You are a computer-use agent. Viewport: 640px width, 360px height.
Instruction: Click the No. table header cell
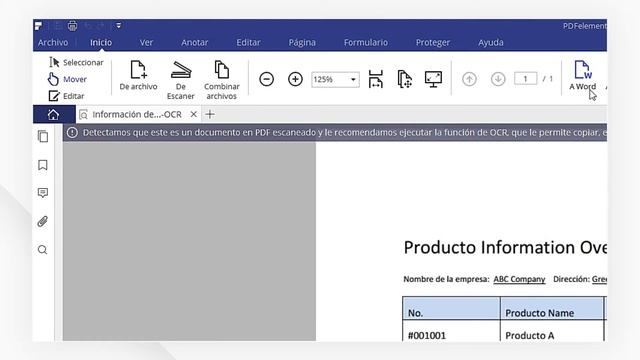pyautogui.click(x=451, y=309)
